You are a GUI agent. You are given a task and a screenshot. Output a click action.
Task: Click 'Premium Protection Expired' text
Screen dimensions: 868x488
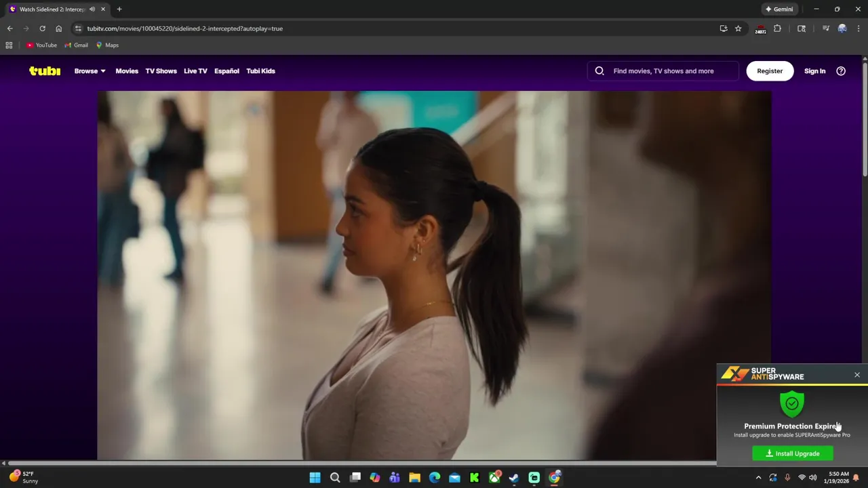tap(792, 426)
